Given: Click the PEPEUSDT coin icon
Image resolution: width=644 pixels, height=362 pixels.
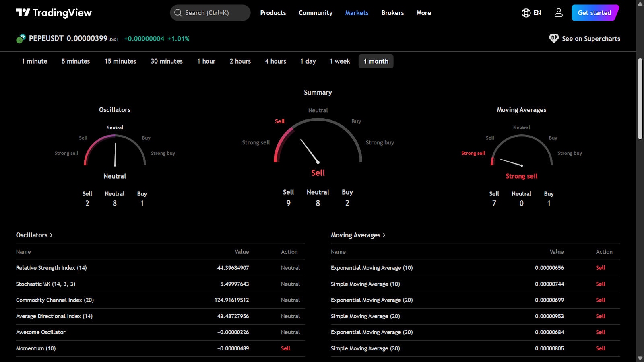Looking at the screenshot, I should click(x=21, y=39).
